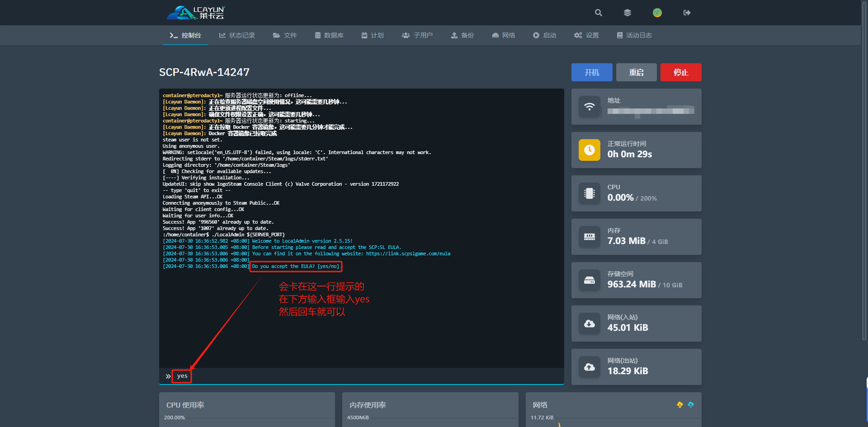Open the search icon in top bar

point(598,13)
